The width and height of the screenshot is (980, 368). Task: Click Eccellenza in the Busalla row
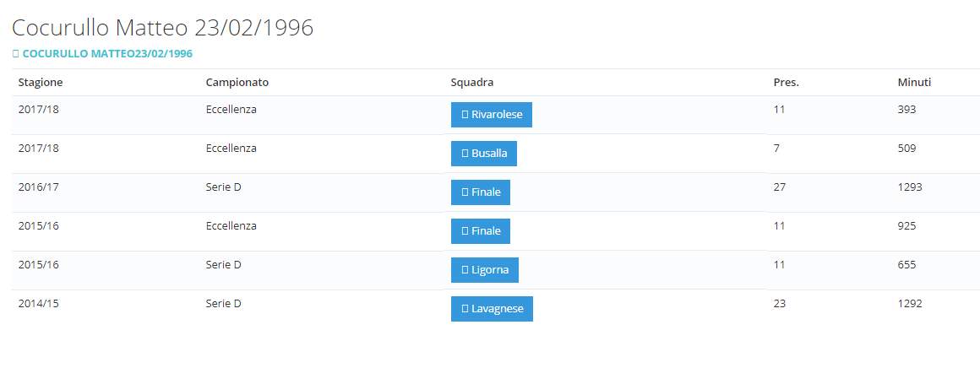click(x=231, y=149)
